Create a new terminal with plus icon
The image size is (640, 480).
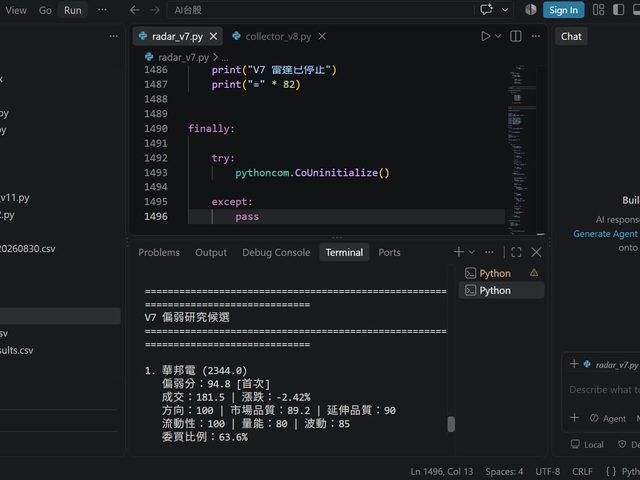point(459,252)
